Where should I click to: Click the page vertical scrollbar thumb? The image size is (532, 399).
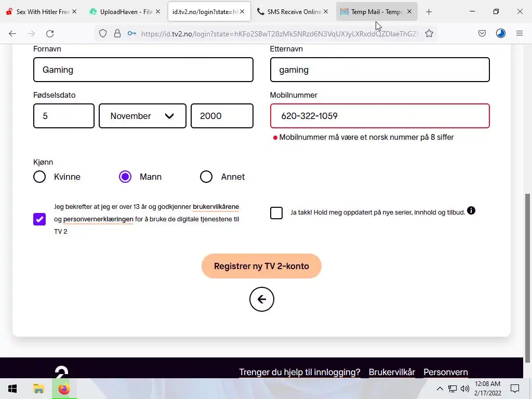coord(528,278)
